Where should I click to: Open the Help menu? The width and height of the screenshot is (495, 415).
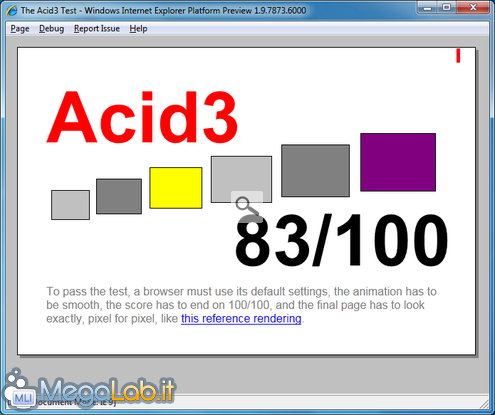(x=138, y=29)
